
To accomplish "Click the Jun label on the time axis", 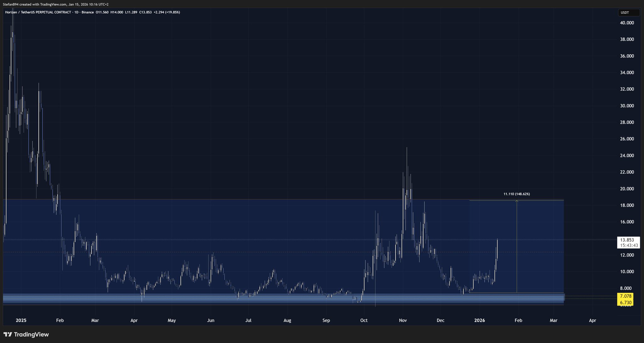I will click(x=211, y=320).
